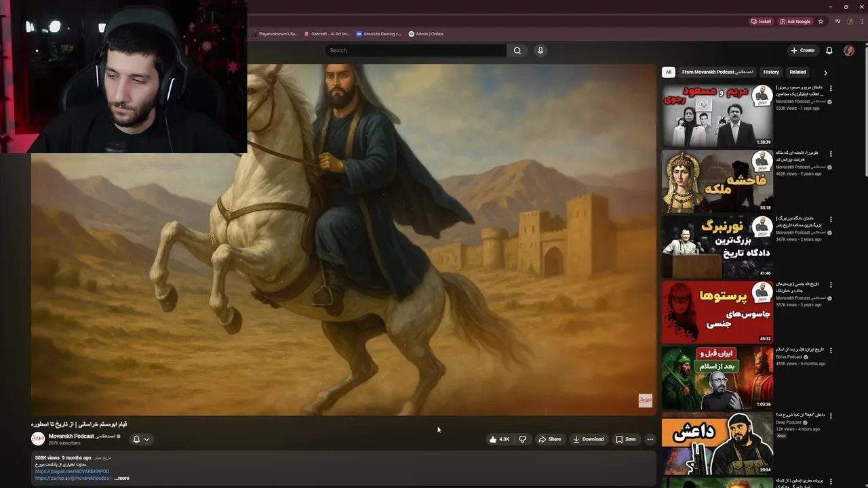
Task: Open the 29:54 Deep Podcast thumbnail
Action: tap(717, 443)
